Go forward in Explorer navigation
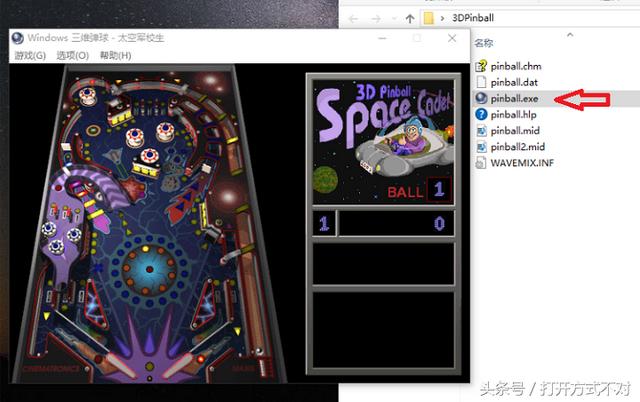The height and width of the screenshot is (402, 640). 376,19
